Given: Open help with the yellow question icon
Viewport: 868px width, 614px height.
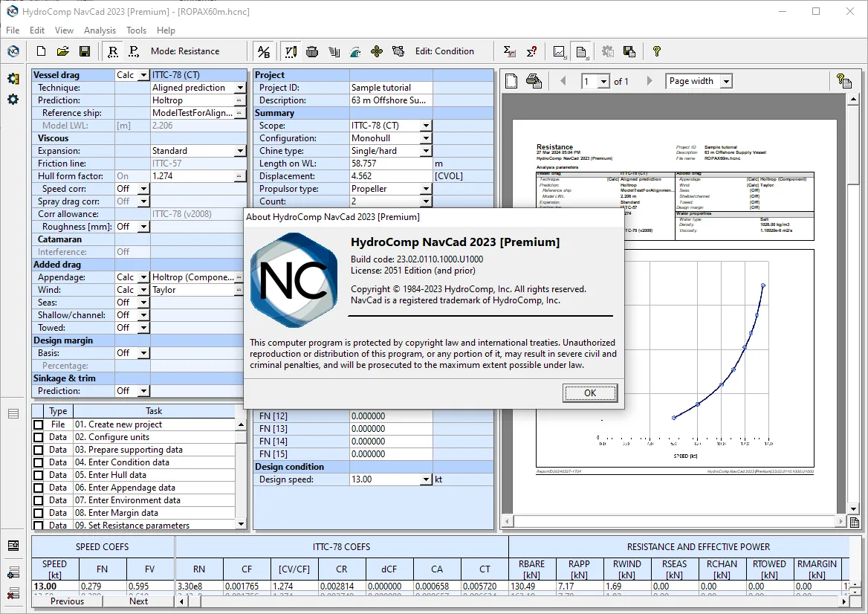Looking at the screenshot, I should point(656,51).
